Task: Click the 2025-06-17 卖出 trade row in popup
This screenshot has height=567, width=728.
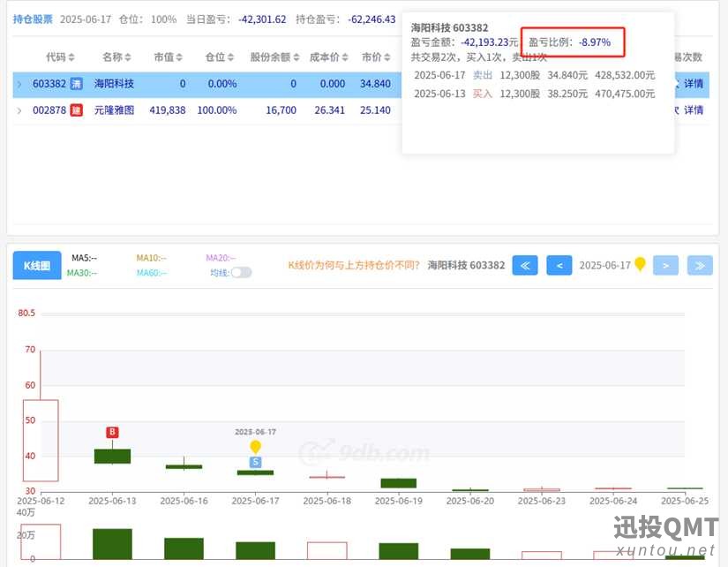Action: [535, 75]
